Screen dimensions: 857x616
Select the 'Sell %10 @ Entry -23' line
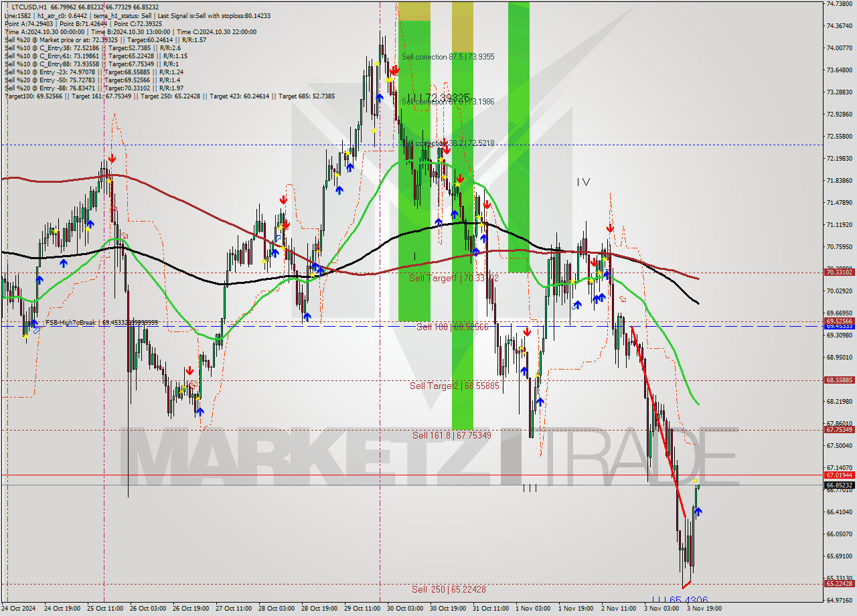[94, 72]
